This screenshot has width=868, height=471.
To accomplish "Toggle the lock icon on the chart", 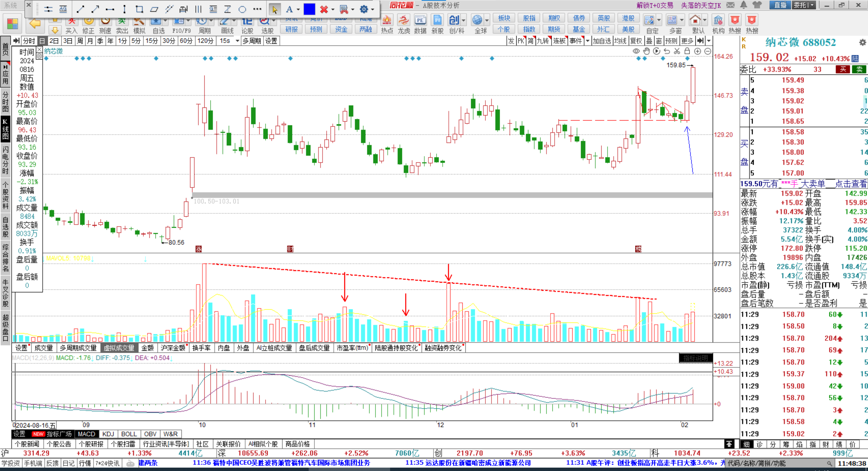I will [687, 51].
